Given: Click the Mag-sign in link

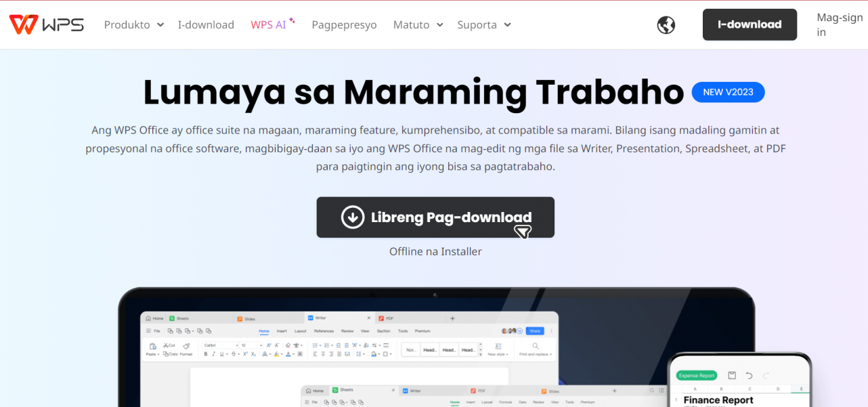Looking at the screenshot, I should click(840, 24).
